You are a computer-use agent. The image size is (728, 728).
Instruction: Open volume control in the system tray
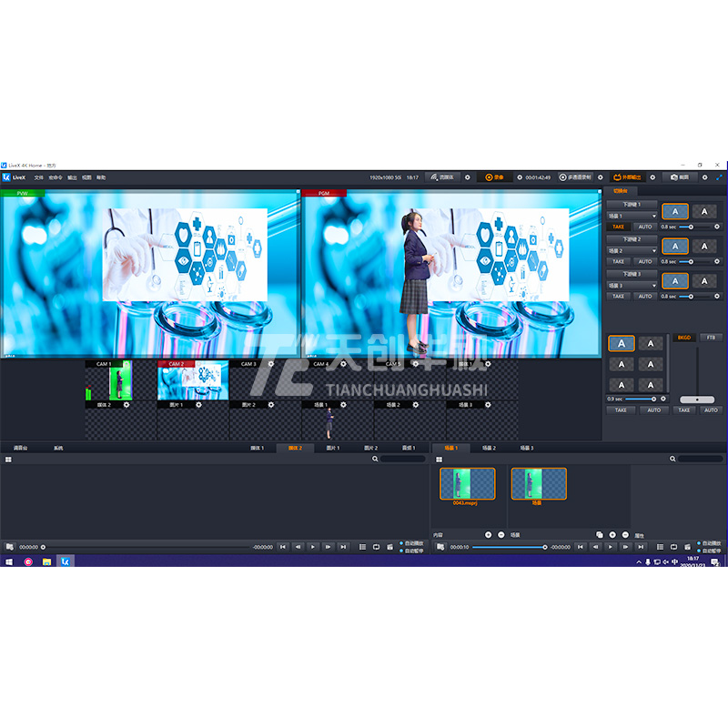(x=665, y=561)
